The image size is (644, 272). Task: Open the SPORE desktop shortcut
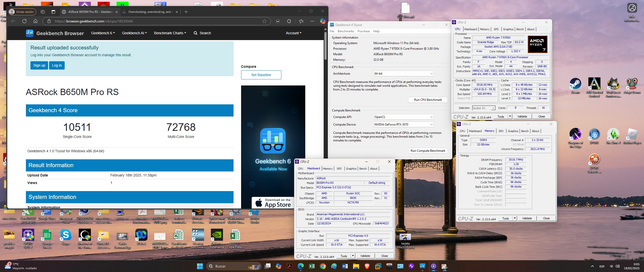594,136
